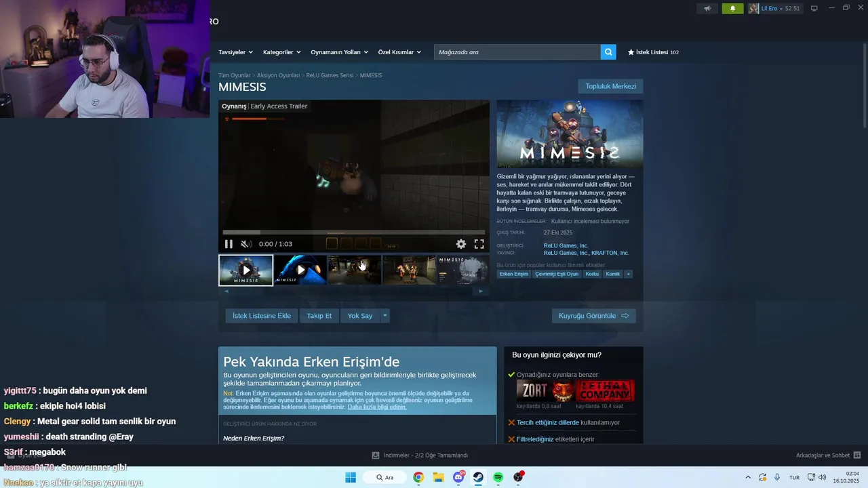Open the Lil Ero account dropdown

781,8
